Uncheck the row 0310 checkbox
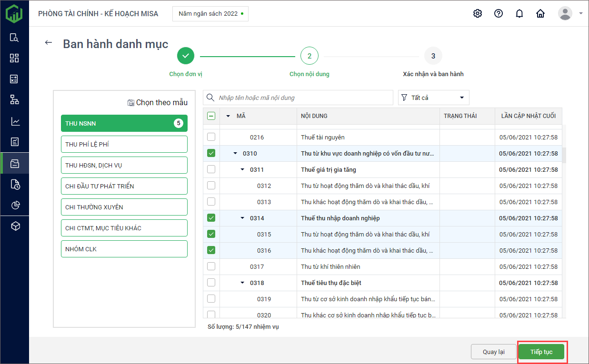 (211, 153)
